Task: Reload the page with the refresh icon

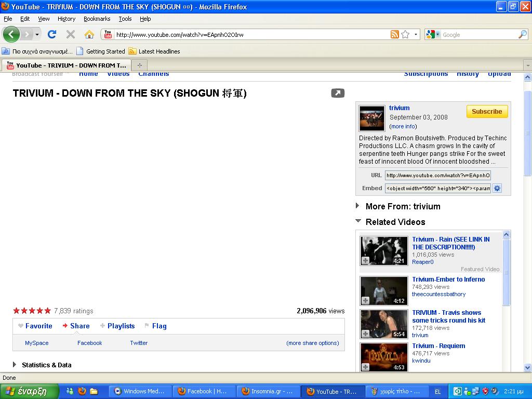Action: 52,34
